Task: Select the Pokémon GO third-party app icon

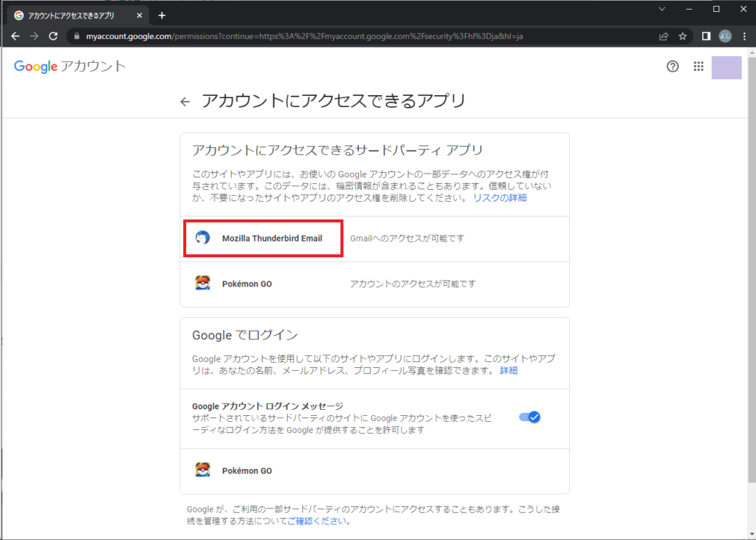Action: point(203,283)
